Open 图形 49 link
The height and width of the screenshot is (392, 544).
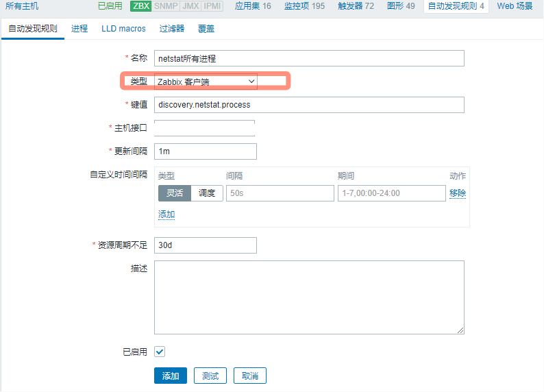pos(401,6)
